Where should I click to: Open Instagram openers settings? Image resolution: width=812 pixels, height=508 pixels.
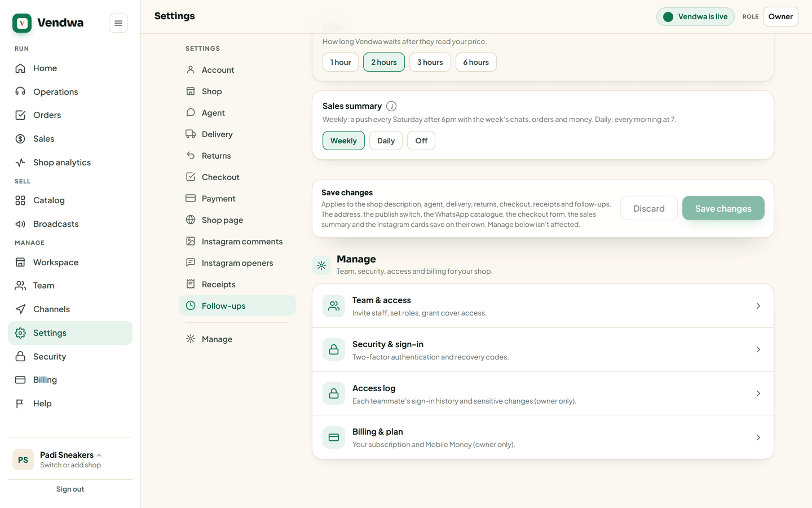tap(237, 263)
